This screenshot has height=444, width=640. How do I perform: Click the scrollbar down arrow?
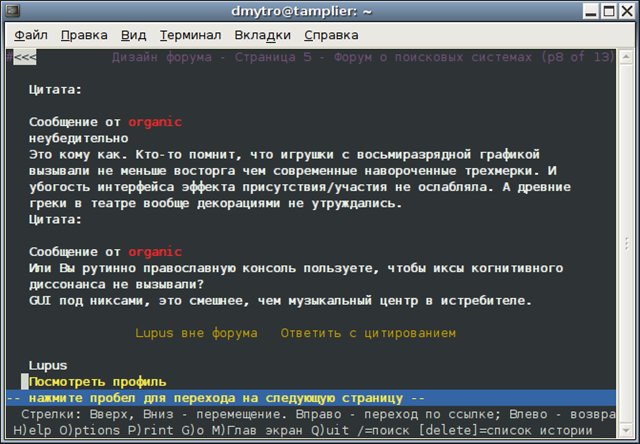(x=626, y=430)
